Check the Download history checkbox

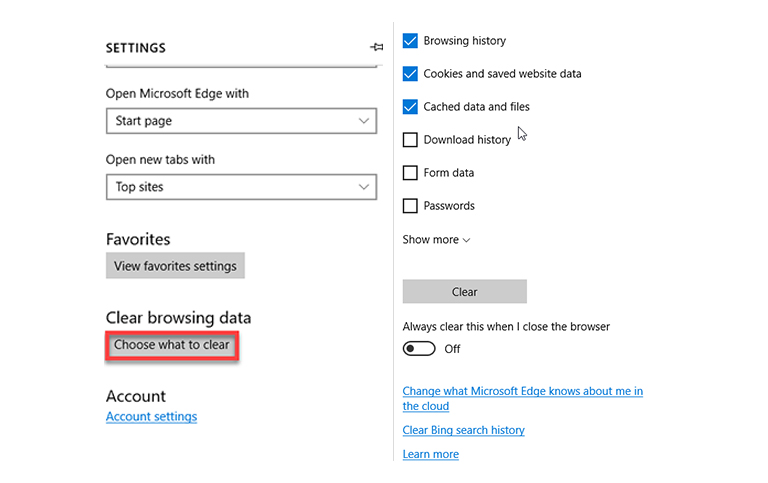410,140
